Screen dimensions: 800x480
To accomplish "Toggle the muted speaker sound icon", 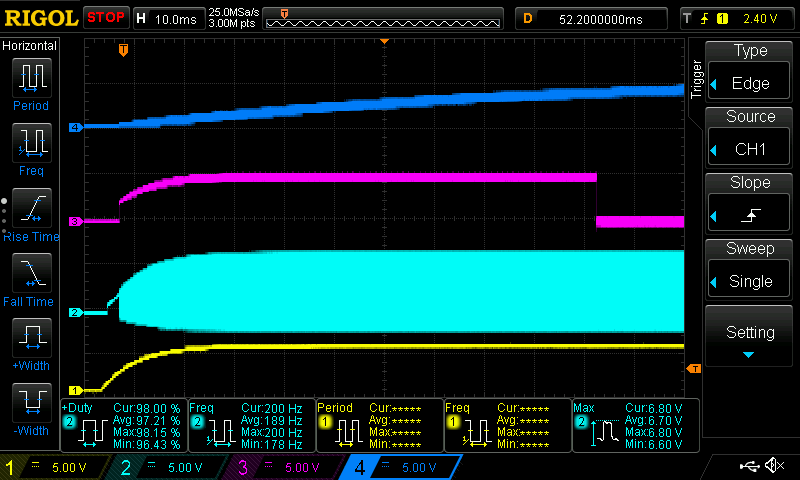I will [x=775, y=465].
